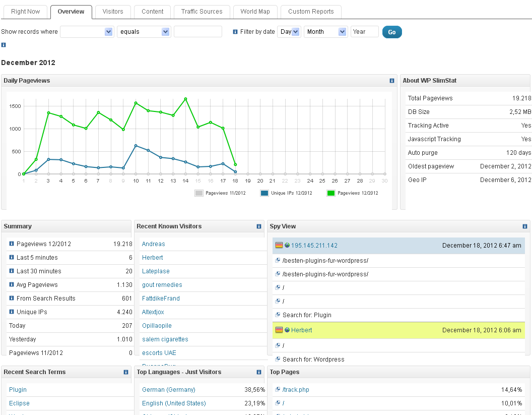Click the Spy View panel info icon

click(525, 226)
